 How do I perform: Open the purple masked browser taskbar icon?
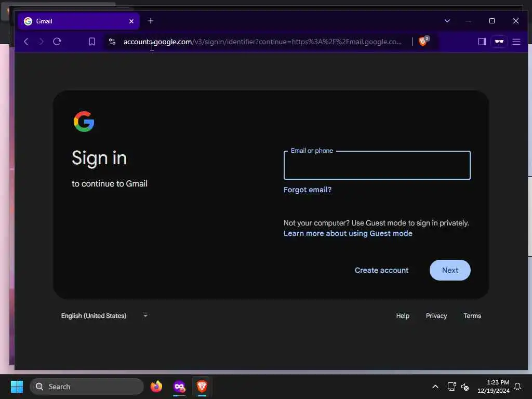[179, 387]
